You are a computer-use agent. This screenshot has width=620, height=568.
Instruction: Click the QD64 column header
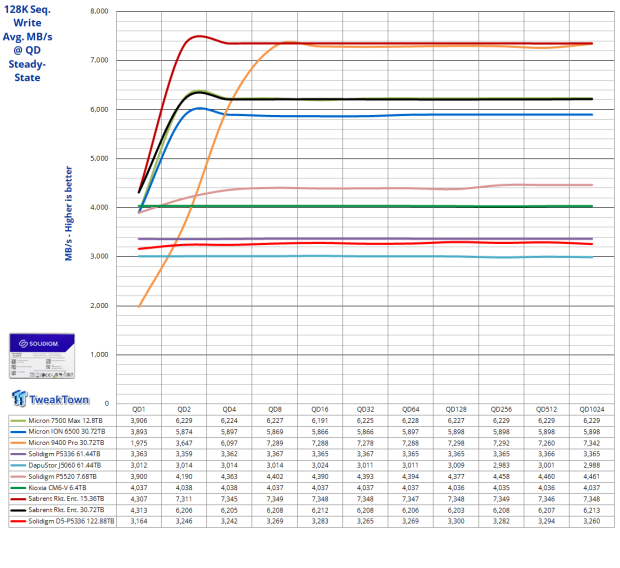(x=410, y=409)
